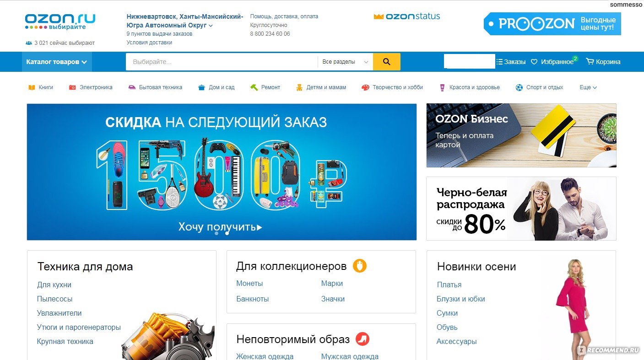Open the Черно-белая распродажа banner

pyautogui.click(x=521, y=209)
